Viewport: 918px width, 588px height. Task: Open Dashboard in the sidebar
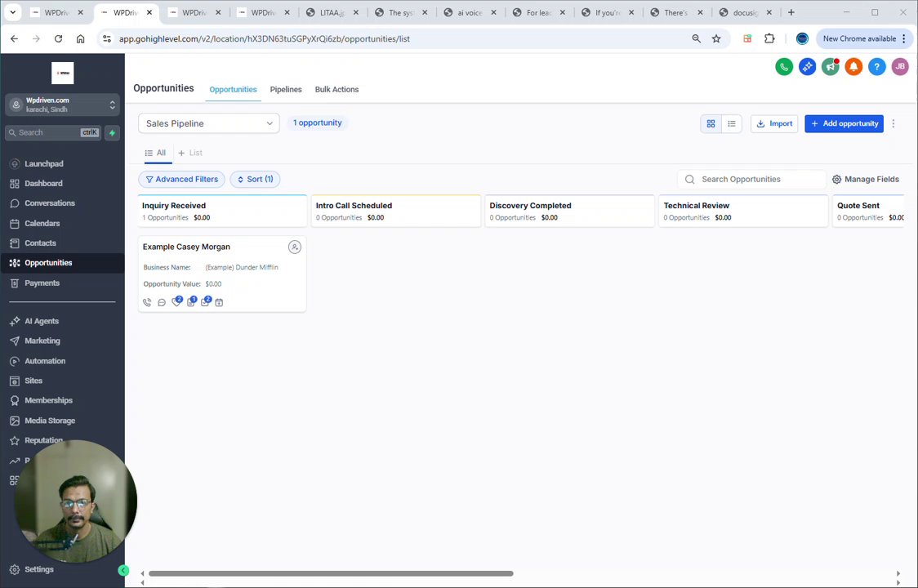point(62,183)
